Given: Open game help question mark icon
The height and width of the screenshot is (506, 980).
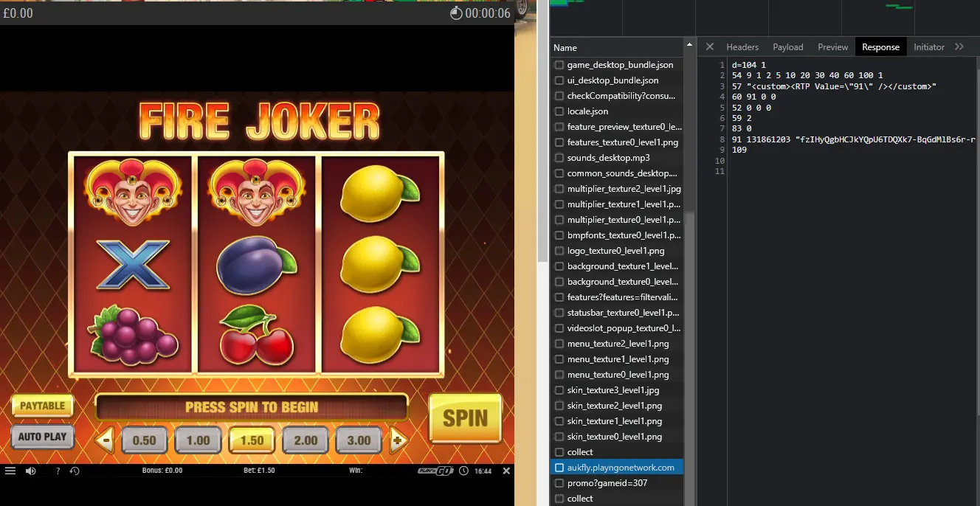Looking at the screenshot, I should click(58, 471).
